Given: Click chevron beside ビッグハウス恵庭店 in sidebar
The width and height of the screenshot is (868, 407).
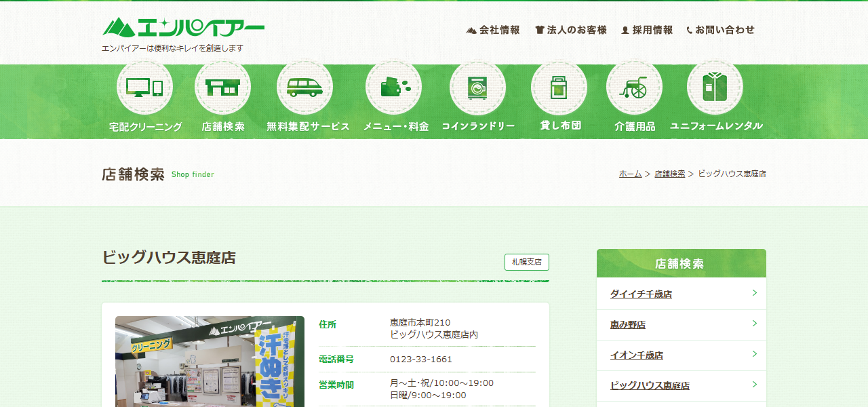Looking at the screenshot, I should (754, 385).
